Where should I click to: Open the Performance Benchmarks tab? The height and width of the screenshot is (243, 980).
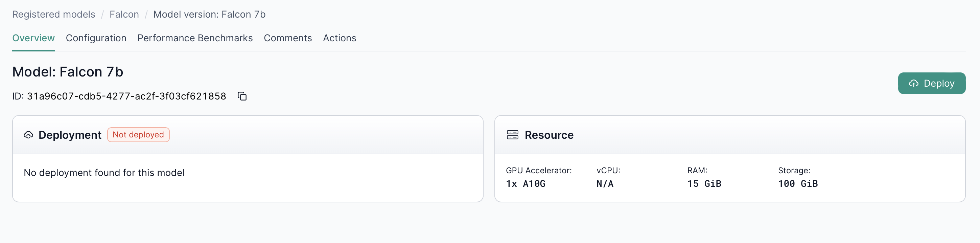point(195,38)
